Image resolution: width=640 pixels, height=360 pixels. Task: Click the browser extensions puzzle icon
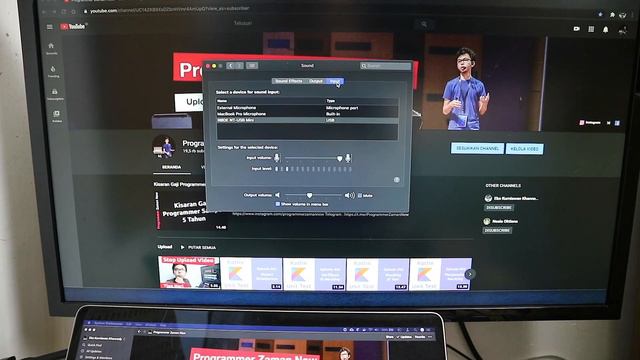pos(612,15)
